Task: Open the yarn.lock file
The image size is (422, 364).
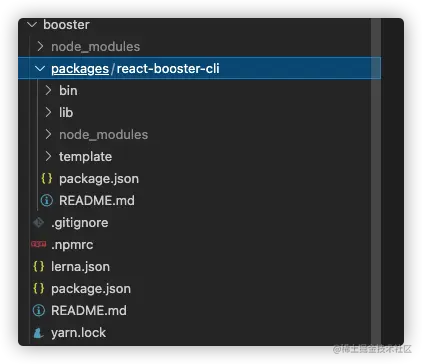Action: pyautogui.click(x=78, y=333)
